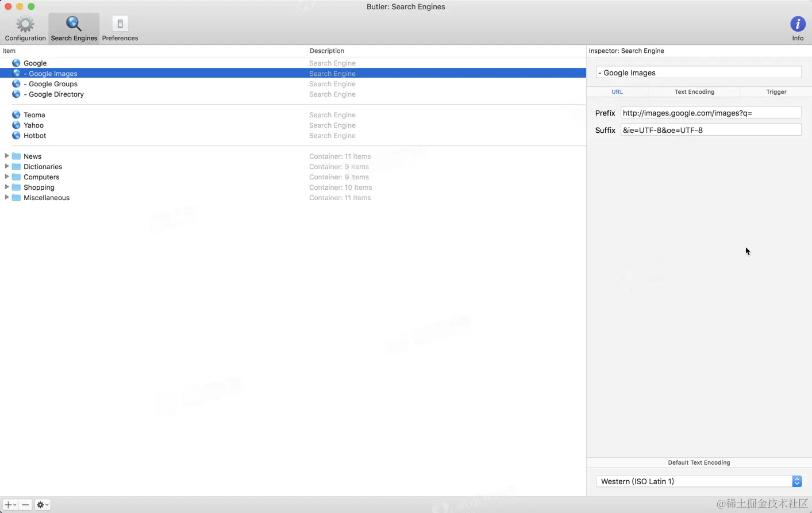
Task: Click the globe icon next to Teoma
Action: click(x=16, y=115)
